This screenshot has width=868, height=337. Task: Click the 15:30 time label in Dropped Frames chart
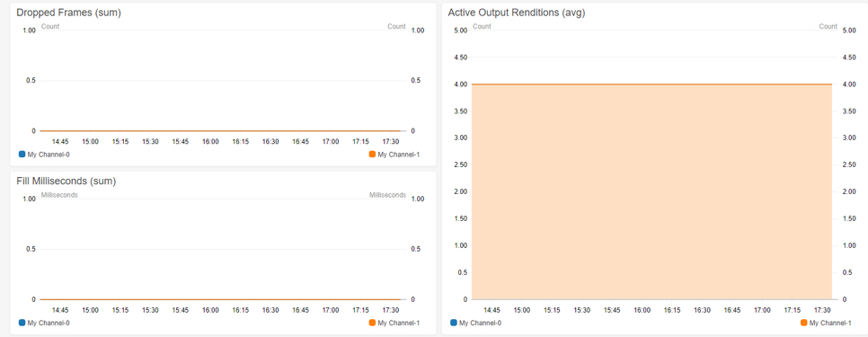tap(151, 142)
